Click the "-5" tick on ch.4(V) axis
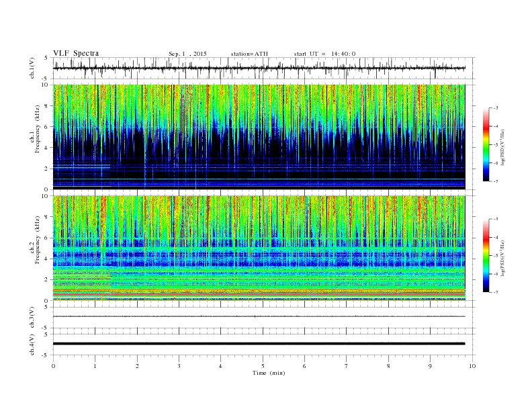 click(x=46, y=355)
